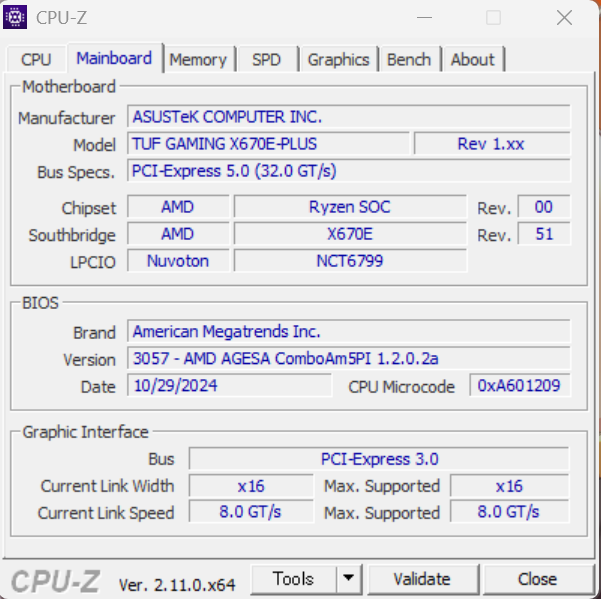
Task: Select the PCI-Express 5.0 (32.0 GT/s) bus specs value
Action: pos(349,171)
